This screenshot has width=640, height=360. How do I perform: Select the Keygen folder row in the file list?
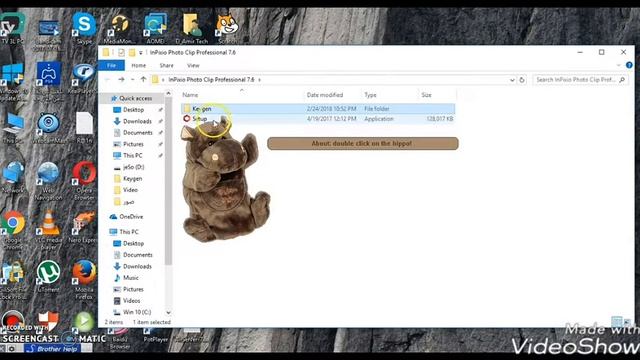pos(318,109)
